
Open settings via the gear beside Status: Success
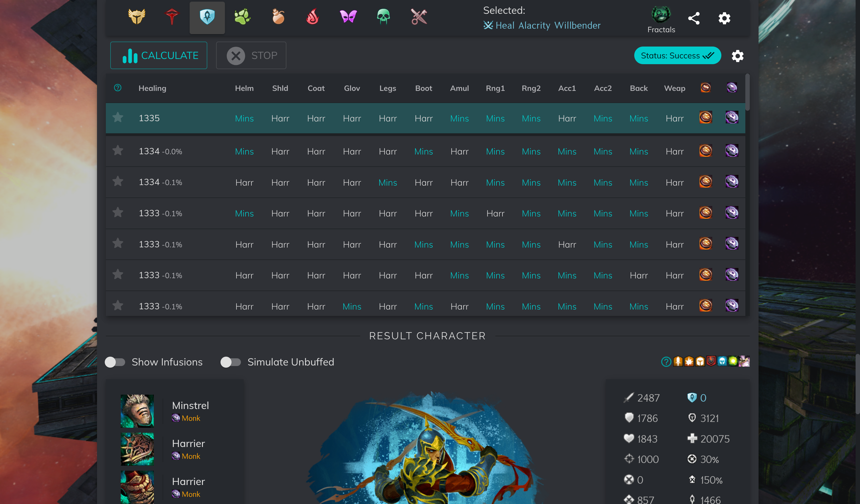(x=738, y=56)
